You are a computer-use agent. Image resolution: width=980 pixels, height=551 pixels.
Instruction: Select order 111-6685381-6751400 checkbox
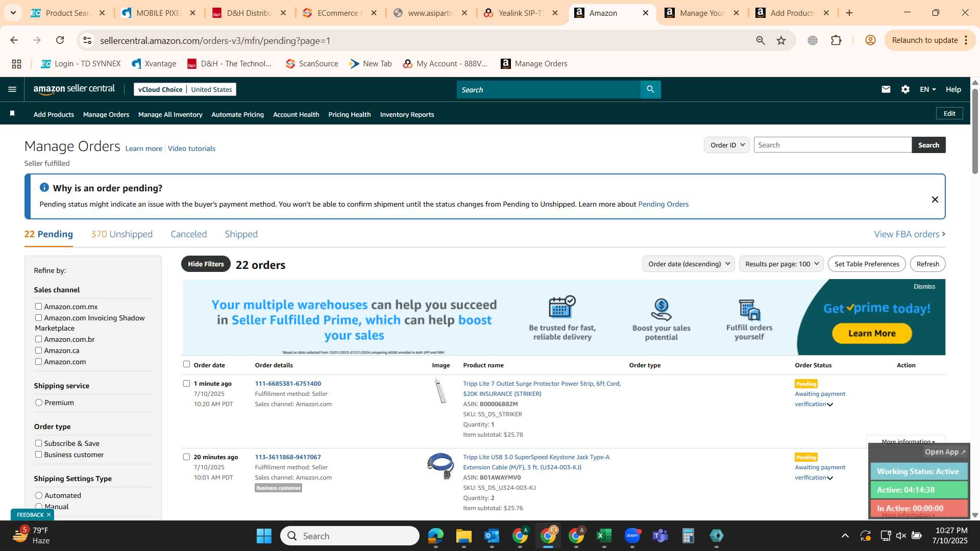point(186,383)
